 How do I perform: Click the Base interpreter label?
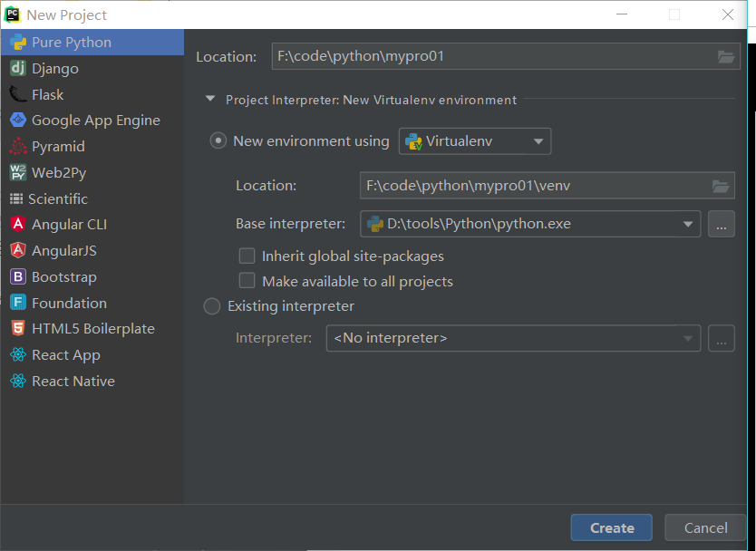(x=290, y=224)
